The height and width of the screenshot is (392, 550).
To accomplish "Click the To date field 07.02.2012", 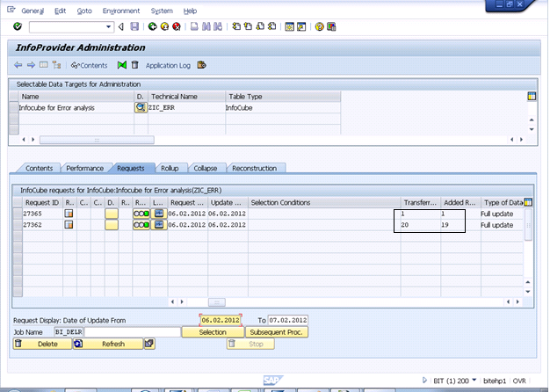I will click(x=288, y=320).
